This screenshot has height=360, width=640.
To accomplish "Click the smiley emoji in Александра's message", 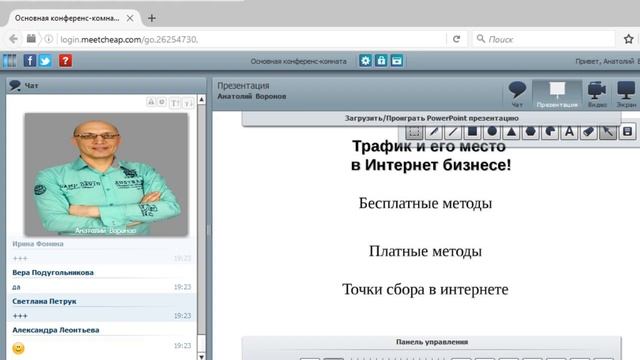I will pos(18,348).
